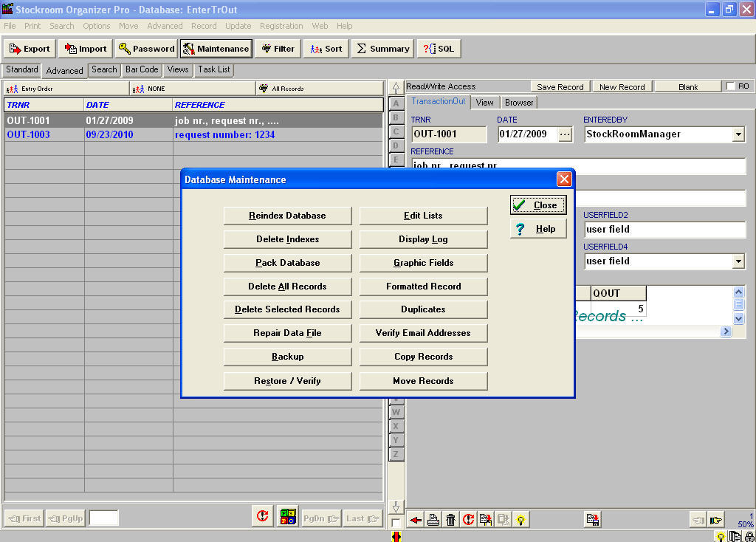The width and height of the screenshot is (756, 542).
Task: Click the Help button in maintenance dialog
Action: [x=538, y=229]
